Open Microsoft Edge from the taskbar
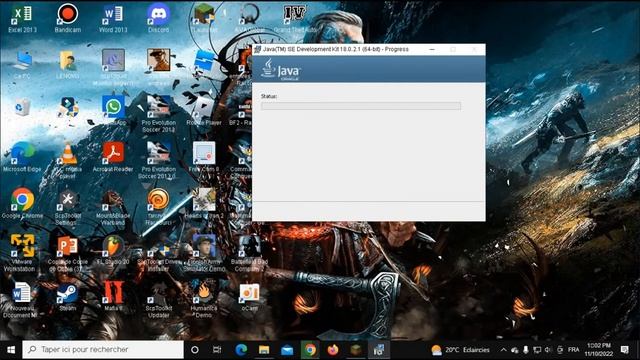Screen dimensions: 640x360 (x=241, y=350)
